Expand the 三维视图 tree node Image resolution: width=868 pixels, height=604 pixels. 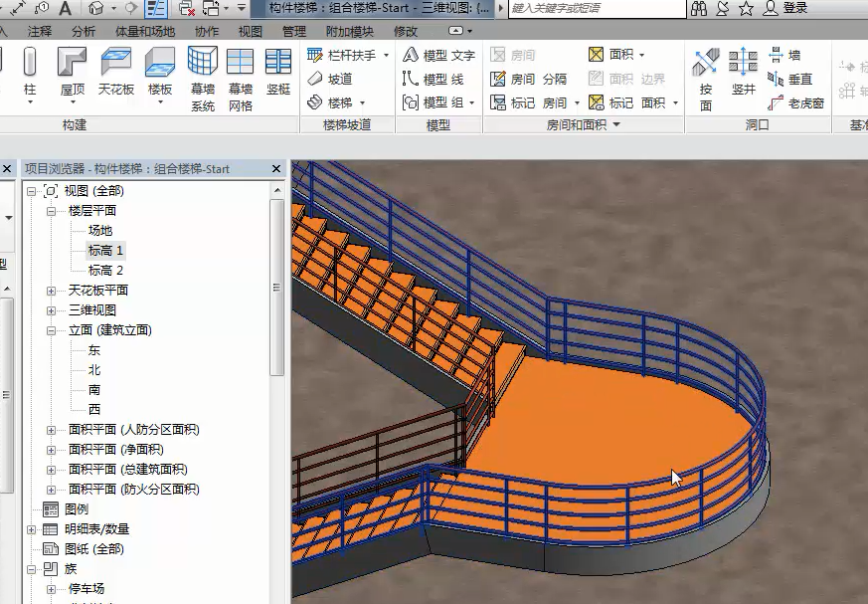tap(52, 310)
